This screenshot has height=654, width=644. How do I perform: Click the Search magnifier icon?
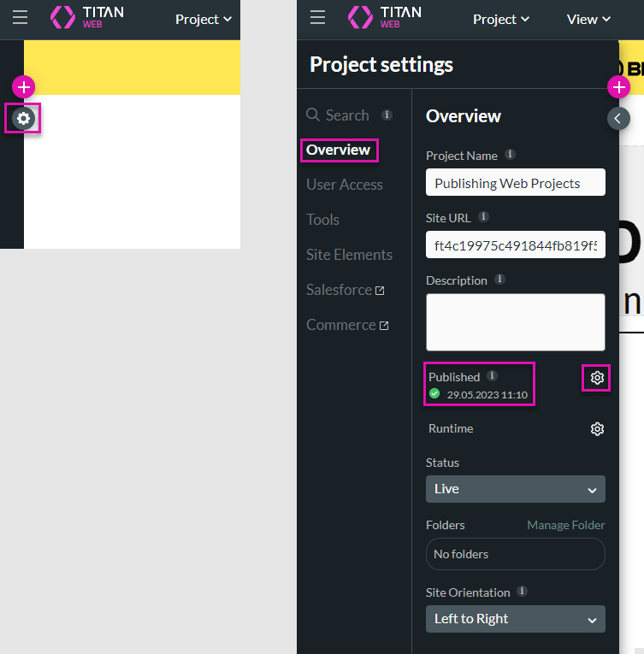coord(313,115)
